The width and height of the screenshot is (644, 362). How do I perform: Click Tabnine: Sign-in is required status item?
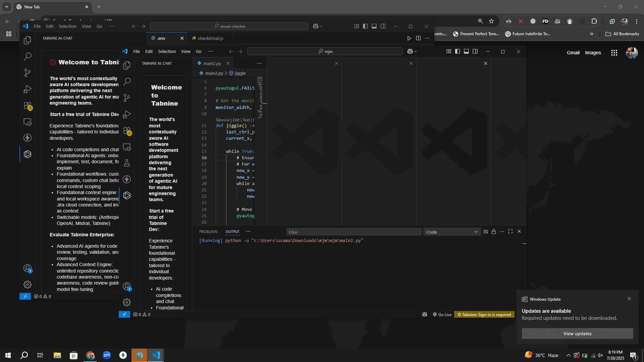pos(484,314)
